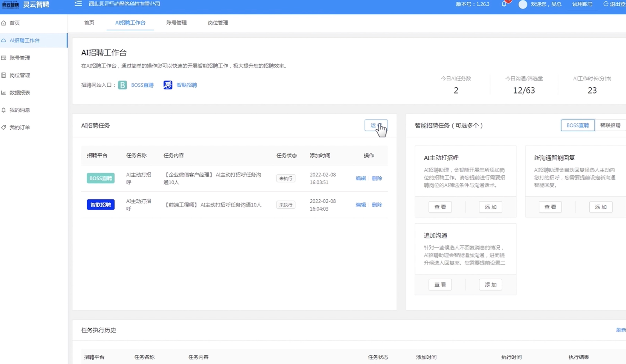The width and height of the screenshot is (626, 364).
Task: Edit the 前端工程师 task row
Action: pyautogui.click(x=361, y=205)
